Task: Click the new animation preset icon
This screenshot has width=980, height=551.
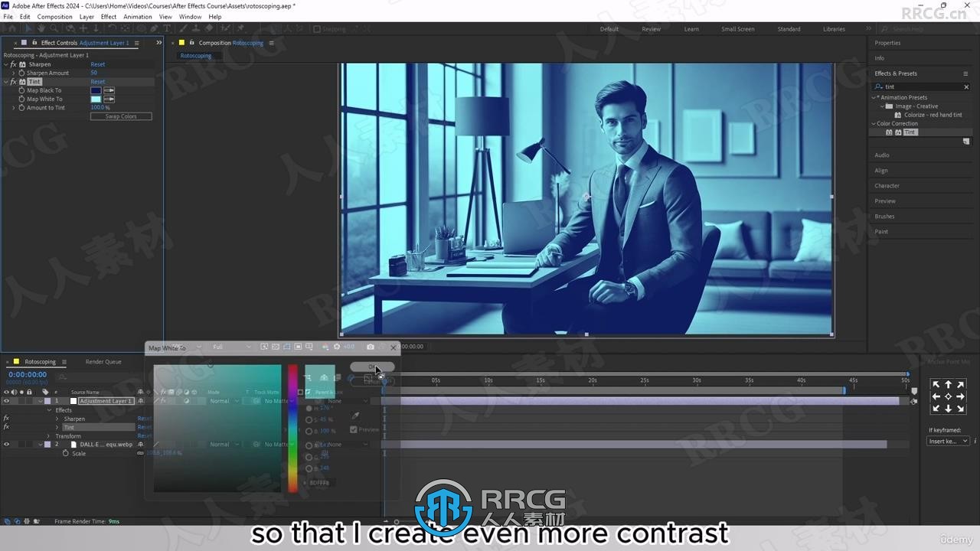Action: [x=966, y=142]
